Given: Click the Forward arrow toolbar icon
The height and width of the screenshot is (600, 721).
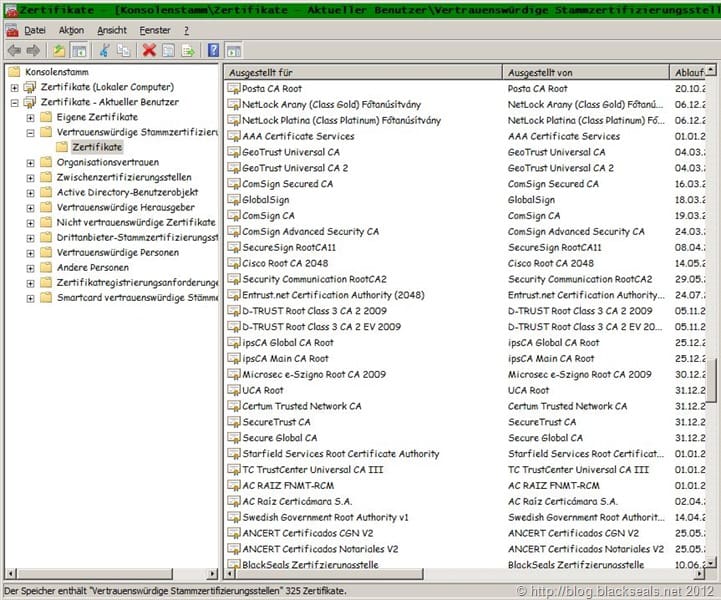Looking at the screenshot, I should 33,51.
